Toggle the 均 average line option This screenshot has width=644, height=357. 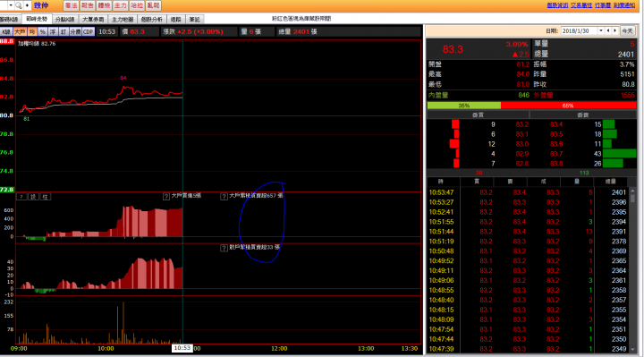[x=32, y=31]
